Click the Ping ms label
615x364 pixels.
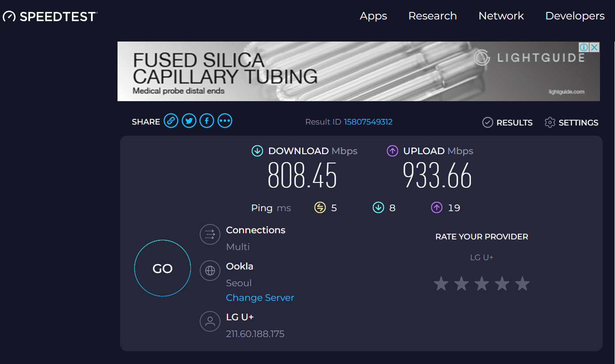click(271, 208)
